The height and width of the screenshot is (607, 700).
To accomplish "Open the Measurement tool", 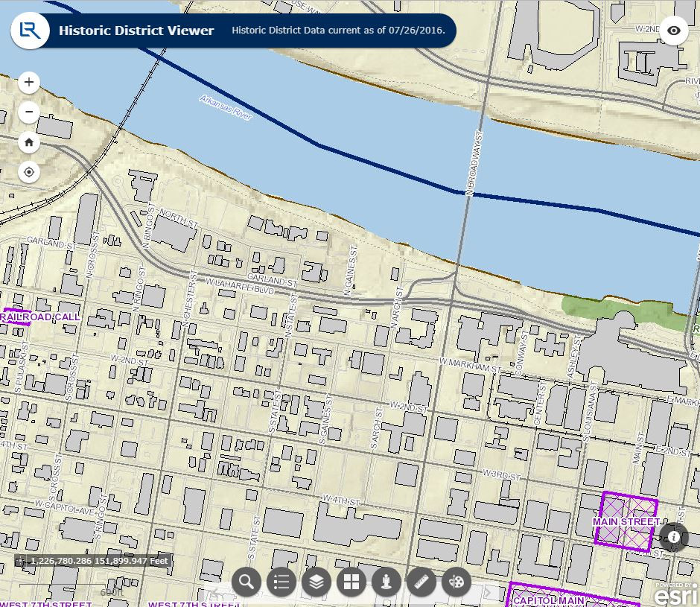I will click(x=421, y=582).
